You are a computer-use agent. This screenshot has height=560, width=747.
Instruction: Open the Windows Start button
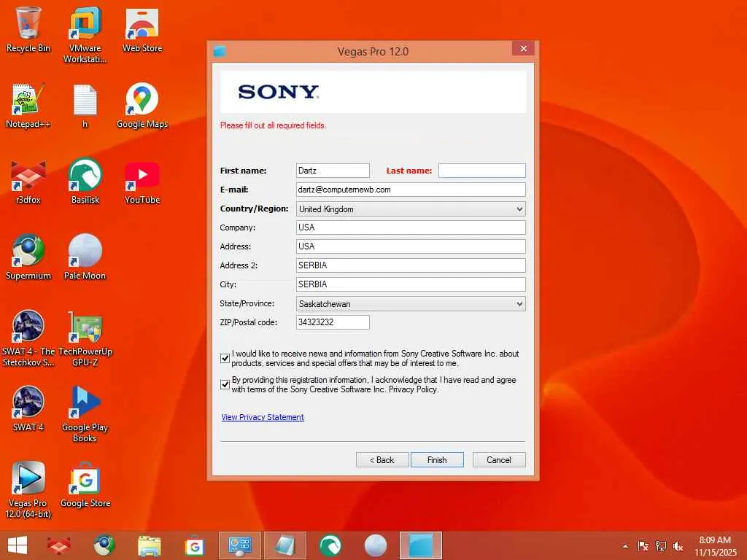coord(18,545)
